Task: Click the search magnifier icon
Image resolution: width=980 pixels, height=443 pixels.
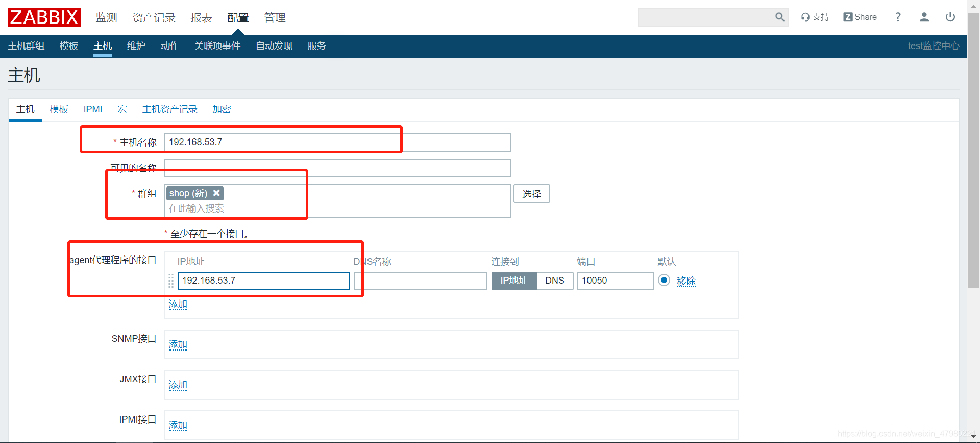Action: (779, 17)
